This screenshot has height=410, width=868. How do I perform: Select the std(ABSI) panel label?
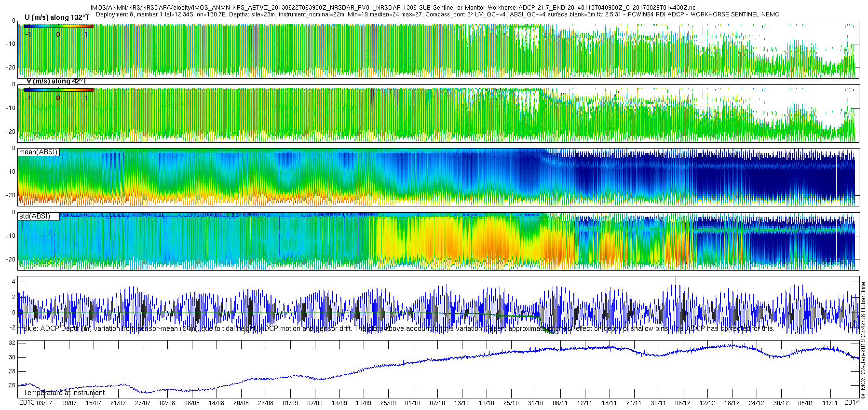tap(39, 217)
